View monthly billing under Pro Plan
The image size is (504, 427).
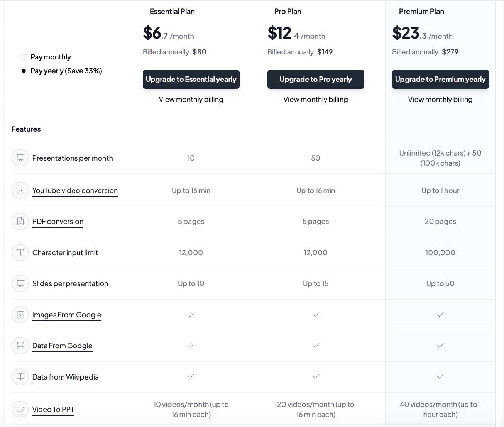point(316,99)
